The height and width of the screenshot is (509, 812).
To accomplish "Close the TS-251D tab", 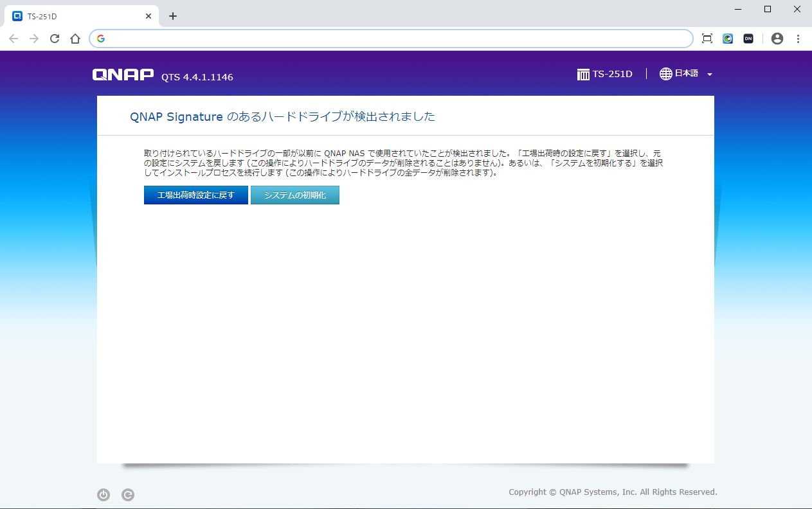I will [149, 16].
